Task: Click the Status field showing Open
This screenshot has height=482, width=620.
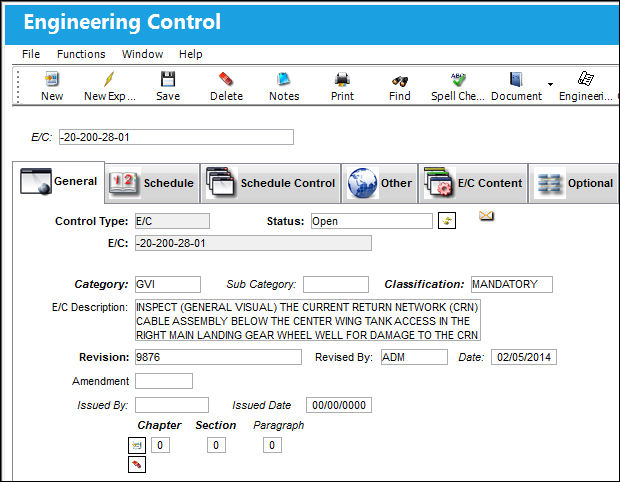Action: (x=372, y=221)
